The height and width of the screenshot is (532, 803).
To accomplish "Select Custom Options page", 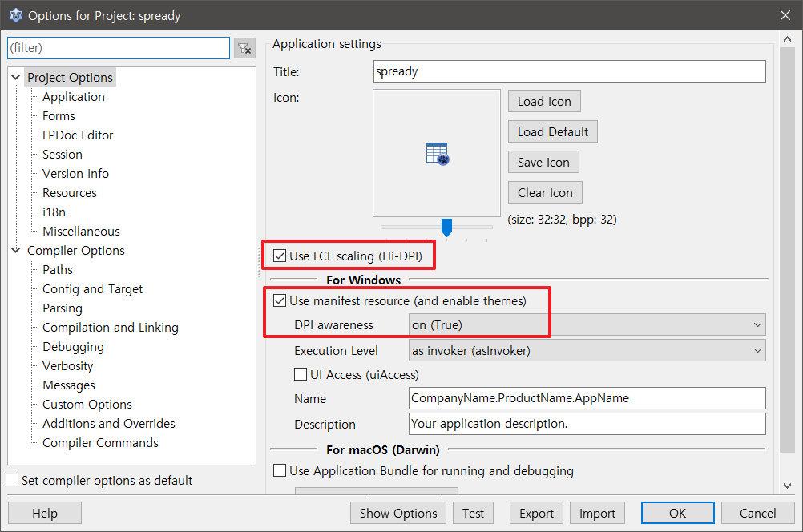I will (x=87, y=405).
